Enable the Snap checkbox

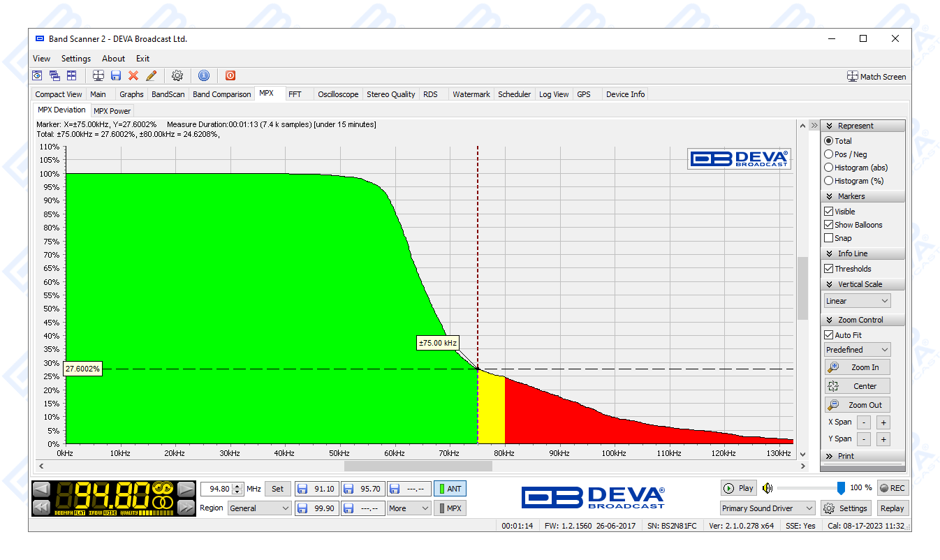tap(829, 238)
